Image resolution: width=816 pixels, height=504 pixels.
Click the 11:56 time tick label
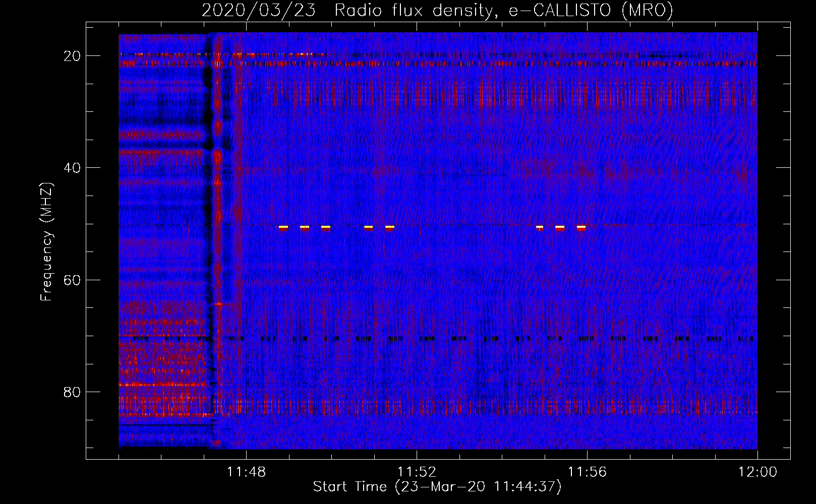[587, 472]
